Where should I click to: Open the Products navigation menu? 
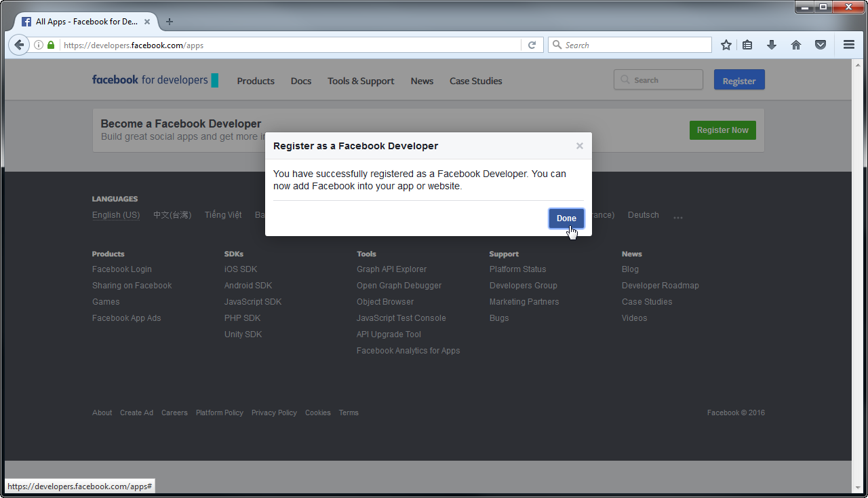[x=256, y=81]
